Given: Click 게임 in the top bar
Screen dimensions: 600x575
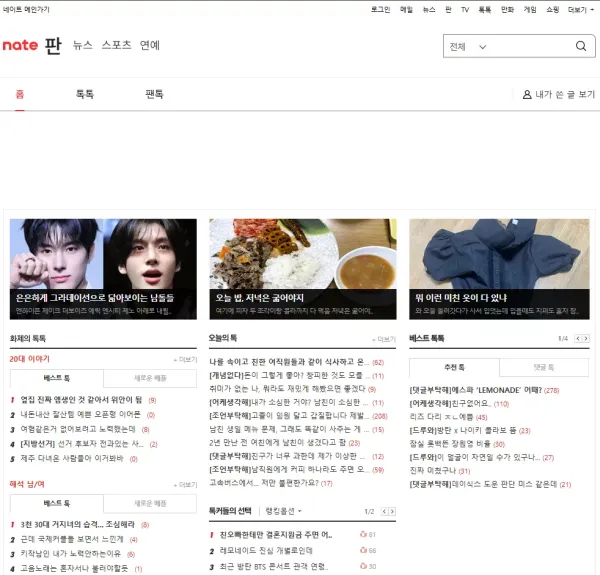Looking at the screenshot, I should 530,10.
